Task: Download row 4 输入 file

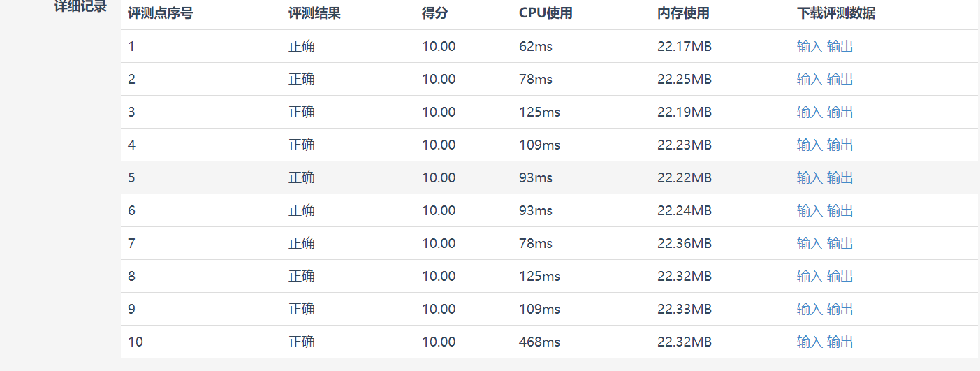Action: (x=810, y=145)
